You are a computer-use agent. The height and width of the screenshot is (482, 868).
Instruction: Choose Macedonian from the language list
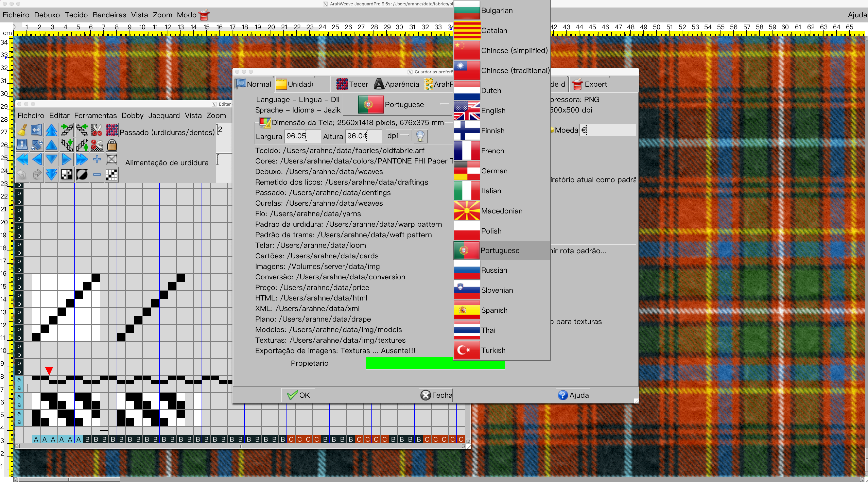(501, 211)
